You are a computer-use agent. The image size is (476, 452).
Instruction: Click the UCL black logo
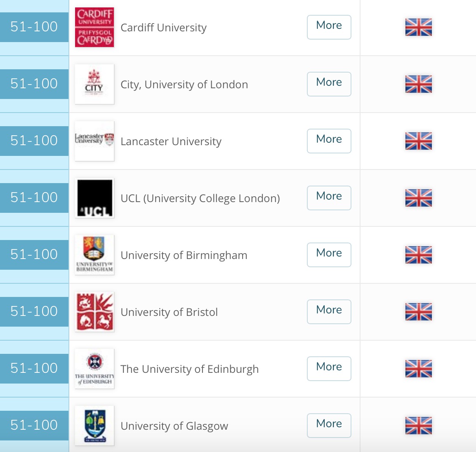(x=94, y=198)
